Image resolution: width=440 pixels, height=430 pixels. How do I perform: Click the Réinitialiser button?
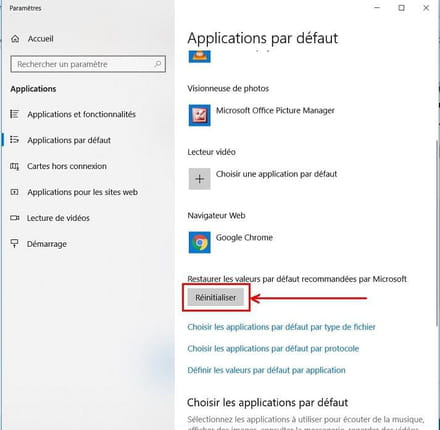click(216, 297)
